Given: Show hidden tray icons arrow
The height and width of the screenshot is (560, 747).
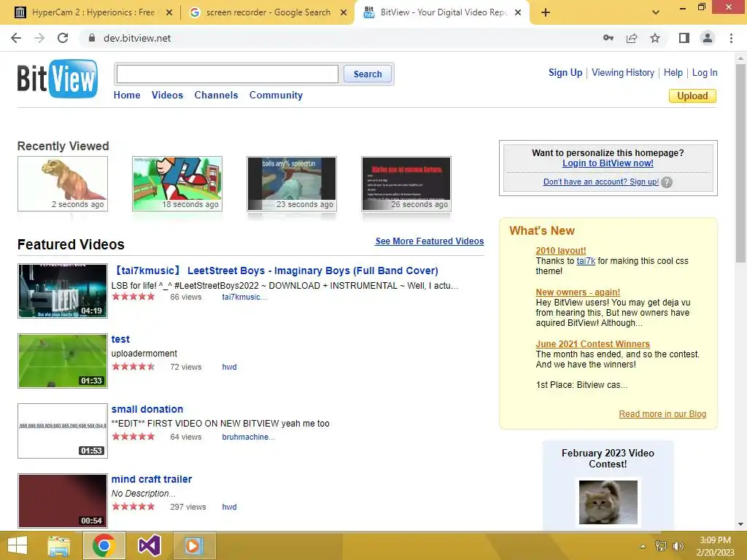Looking at the screenshot, I should click(x=643, y=546).
